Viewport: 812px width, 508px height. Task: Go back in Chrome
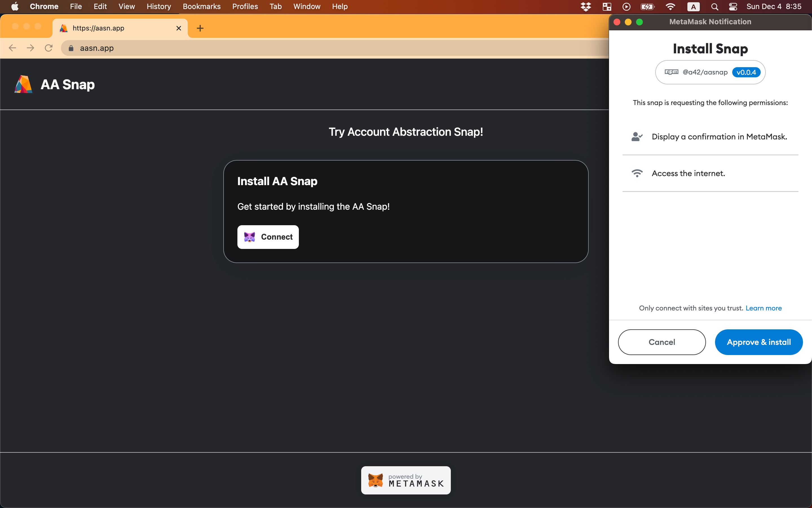point(12,48)
